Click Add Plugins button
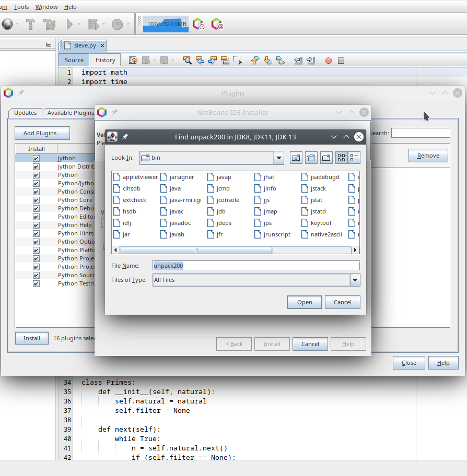 click(x=42, y=133)
